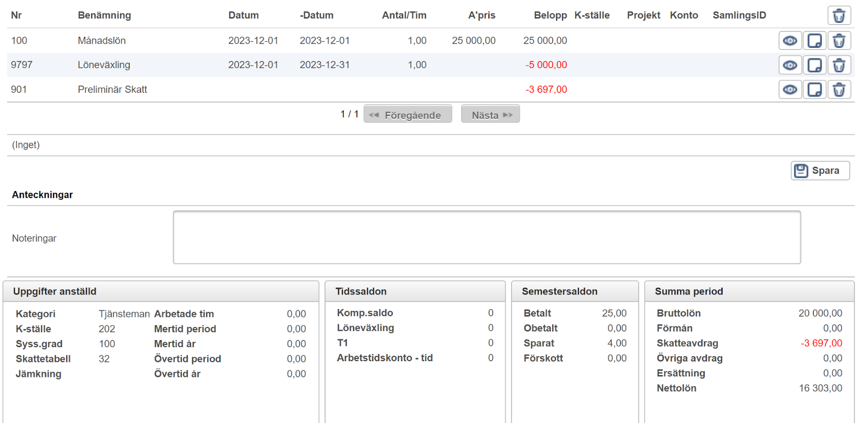Click the Projekt column header
The image size is (868, 423).
(643, 15)
